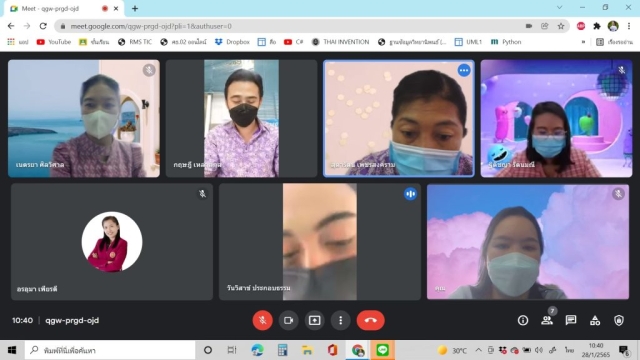
Task: Open the Calculator from the taskbar
Action: pos(282,350)
